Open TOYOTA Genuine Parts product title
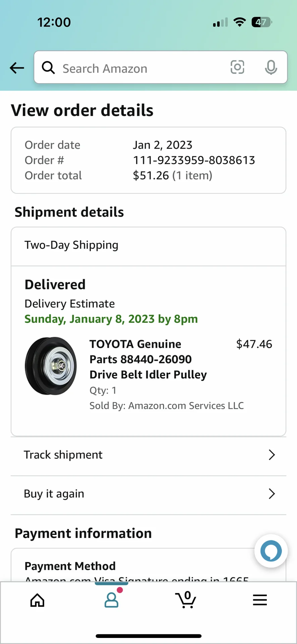 148,359
